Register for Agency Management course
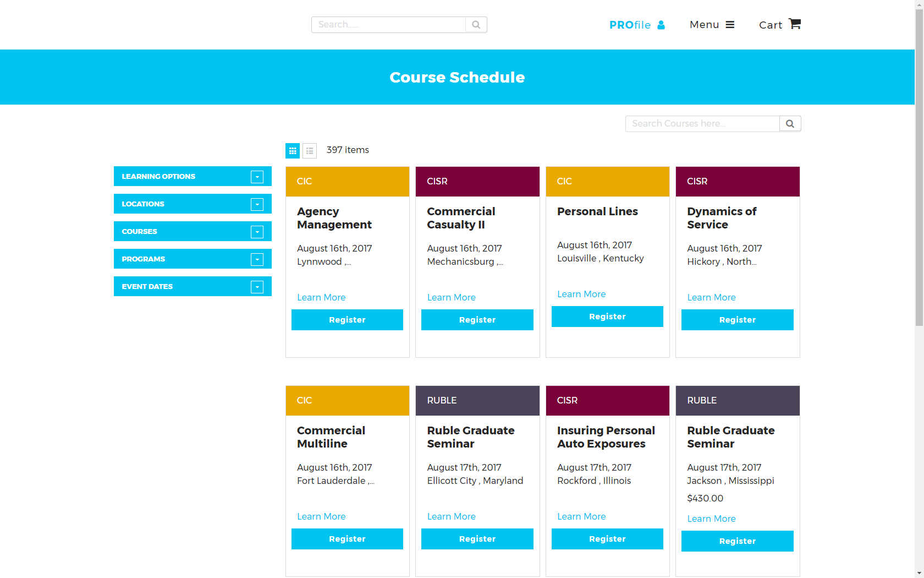 [347, 320]
